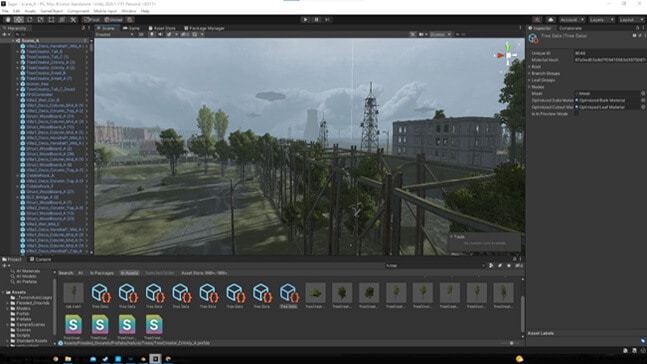Open the Account dropdown

pos(571,19)
